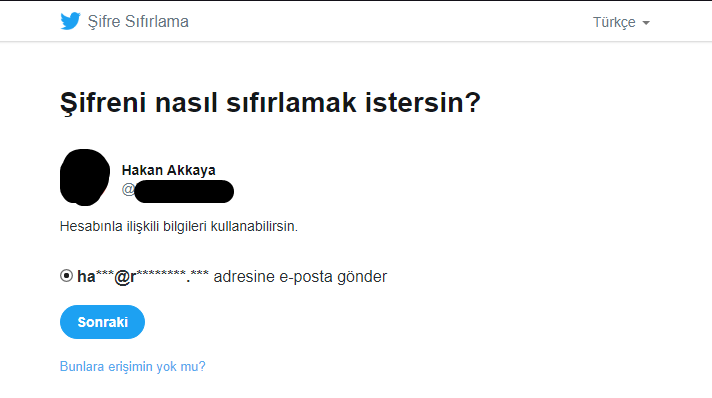Click the blacked-out profile avatar
This screenshot has width=712, height=398.
(x=85, y=177)
